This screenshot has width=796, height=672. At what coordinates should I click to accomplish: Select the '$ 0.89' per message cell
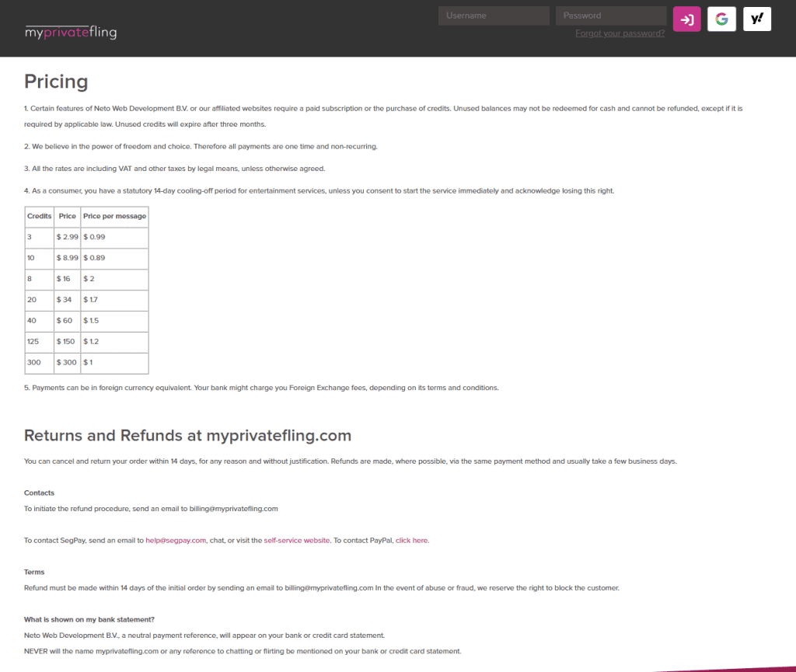coord(114,258)
